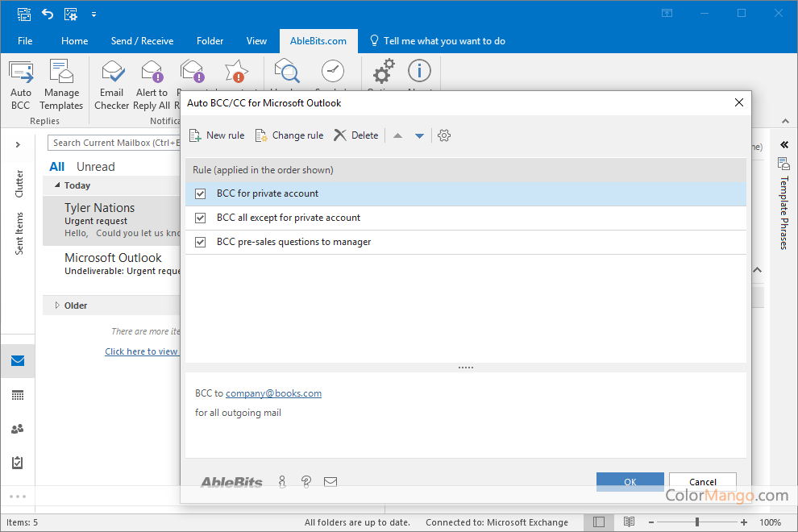
Task: Open the People contacts icon
Action: (18, 429)
